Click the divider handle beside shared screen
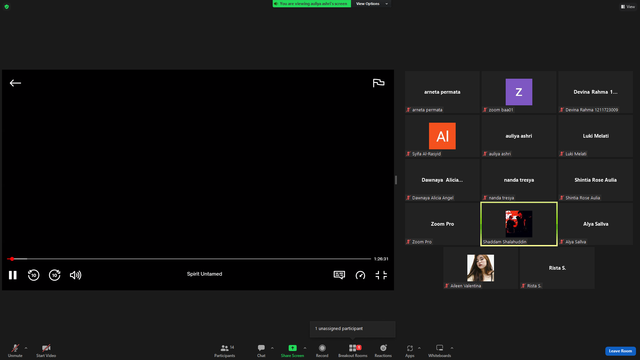The width and height of the screenshot is (640, 360). (x=396, y=180)
